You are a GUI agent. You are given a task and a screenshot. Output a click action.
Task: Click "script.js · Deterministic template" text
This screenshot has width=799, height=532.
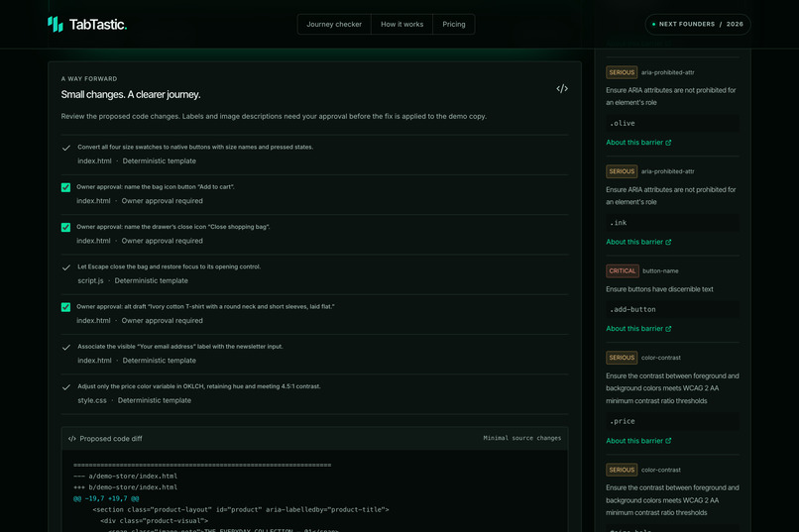point(133,280)
